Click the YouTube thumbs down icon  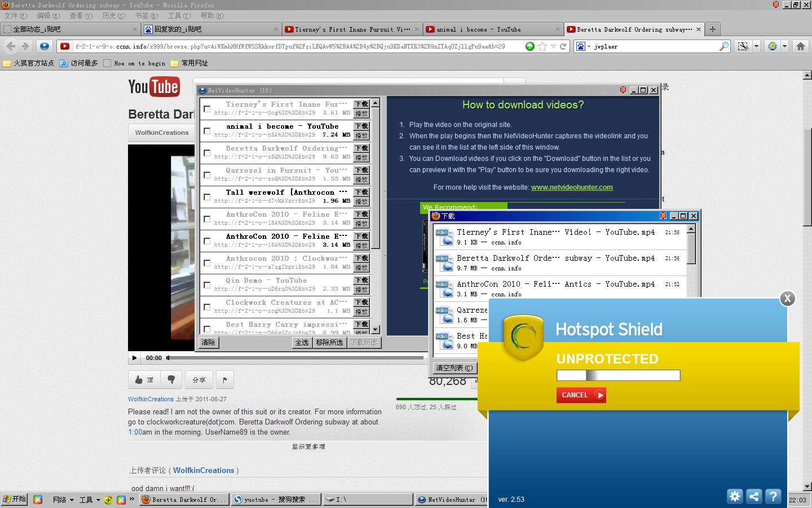(x=171, y=380)
